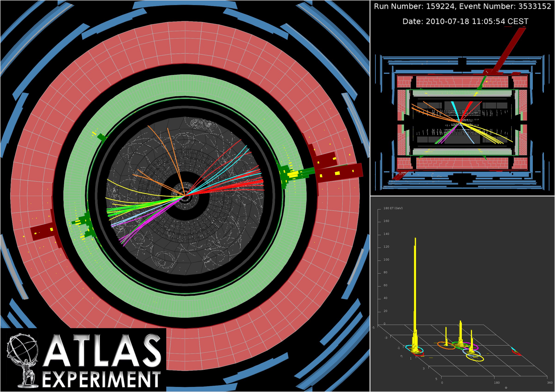
Task: Click the small green cluster at upper-left of calorimeter
Action: [x=102, y=138]
